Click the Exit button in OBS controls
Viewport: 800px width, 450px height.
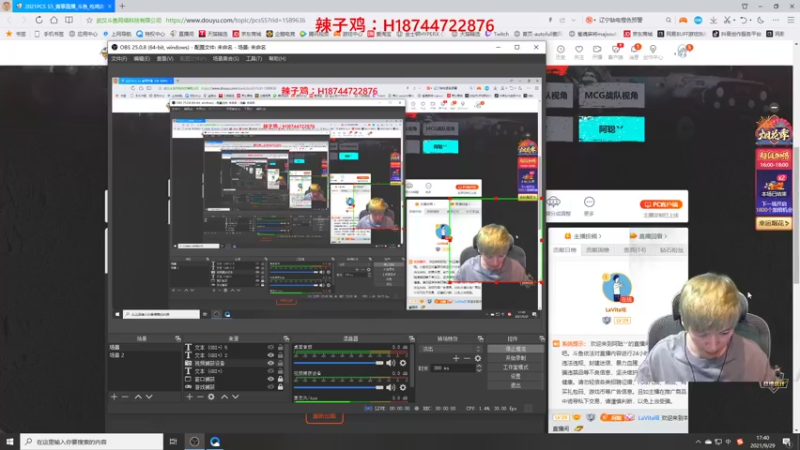click(515, 386)
